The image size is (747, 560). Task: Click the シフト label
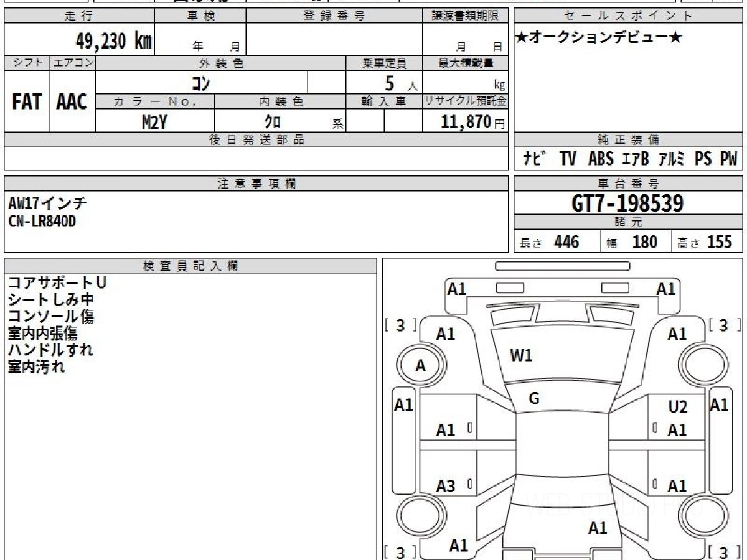tap(27, 63)
